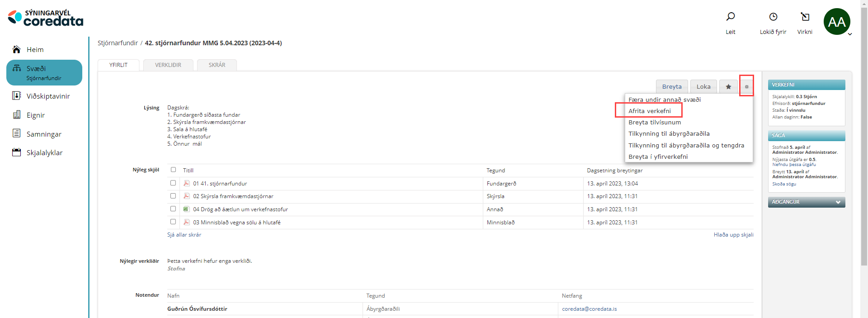The image size is (868, 318).
Task: Open the Lokið fyrir clock icon
Action: point(773,17)
